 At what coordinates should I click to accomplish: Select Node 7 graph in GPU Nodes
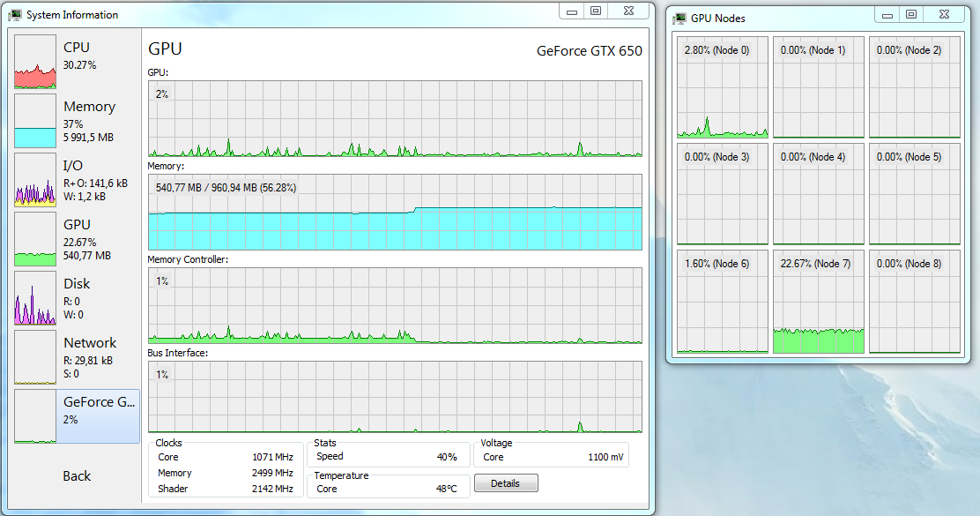(x=818, y=302)
